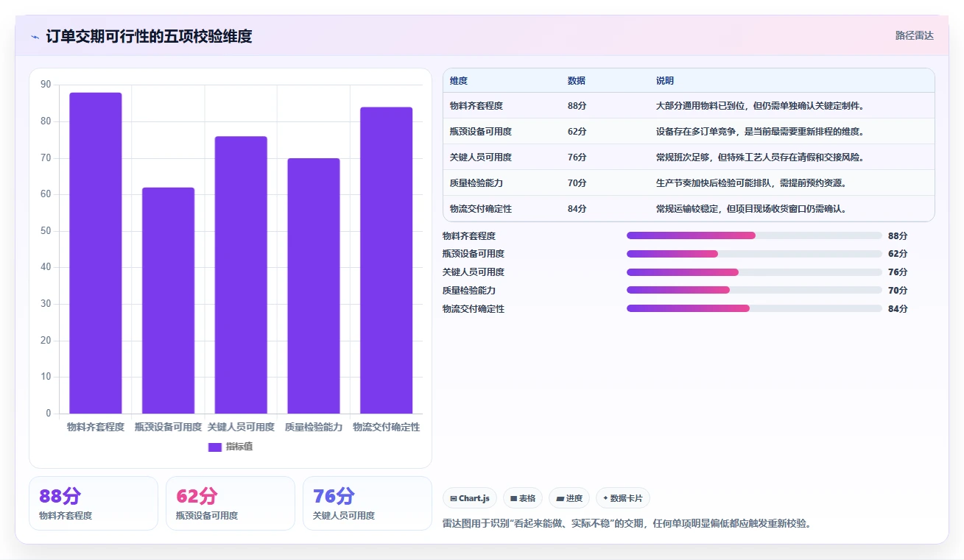The width and height of the screenshot is (964, 560).
Task: Select the Chart.js tag chip
Action: (x=470, y=498)
